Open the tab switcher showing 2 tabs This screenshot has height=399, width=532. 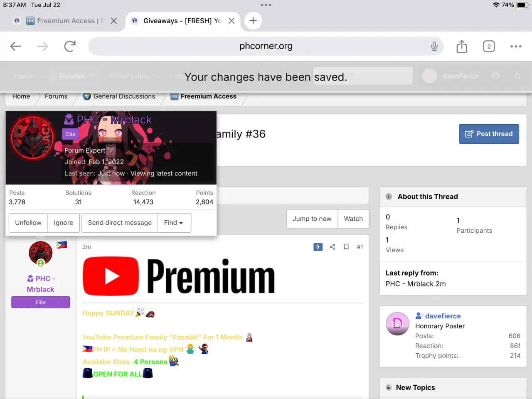(x=489, y=46)
